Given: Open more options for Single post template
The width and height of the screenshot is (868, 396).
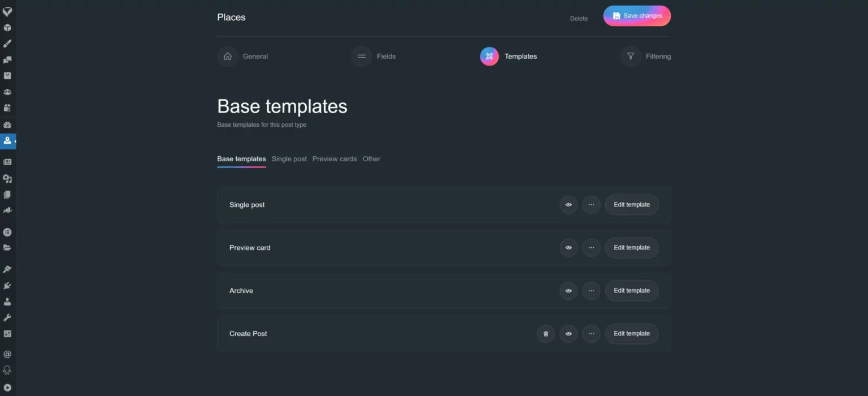Looking at the screenshot, I should pos(591,205).
